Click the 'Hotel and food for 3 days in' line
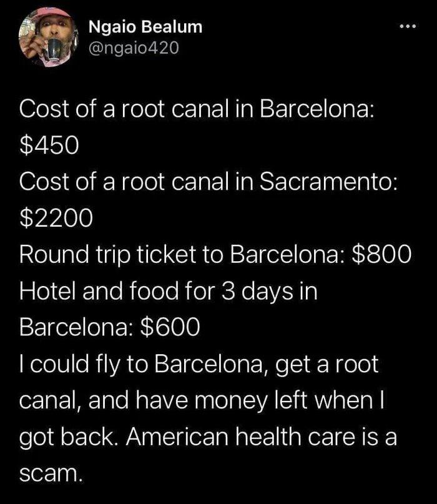437x504 pixels. tap(169, 291)
